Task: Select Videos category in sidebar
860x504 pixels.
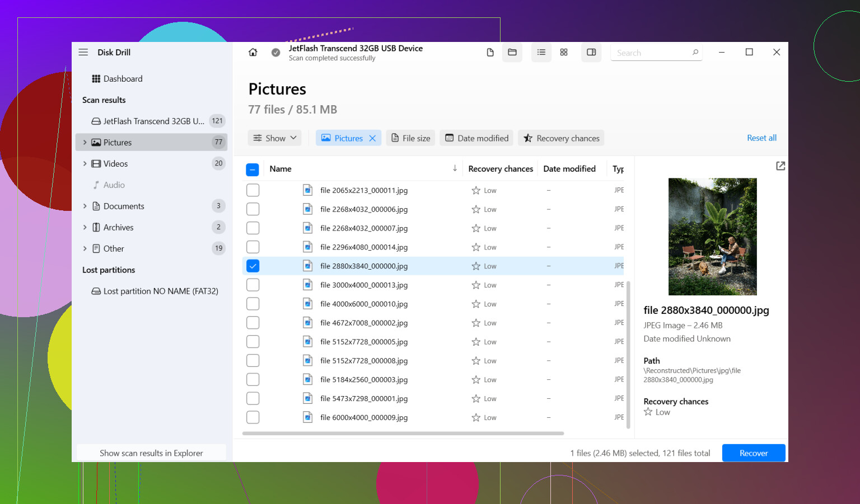Action: pyautogui.click(x=151, y=163)
